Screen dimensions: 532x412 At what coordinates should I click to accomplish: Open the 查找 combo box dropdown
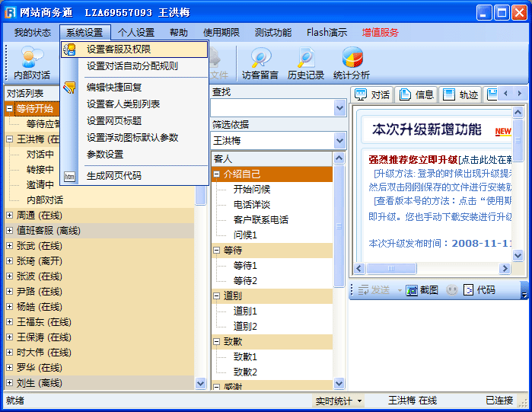[x=339, y=108]
